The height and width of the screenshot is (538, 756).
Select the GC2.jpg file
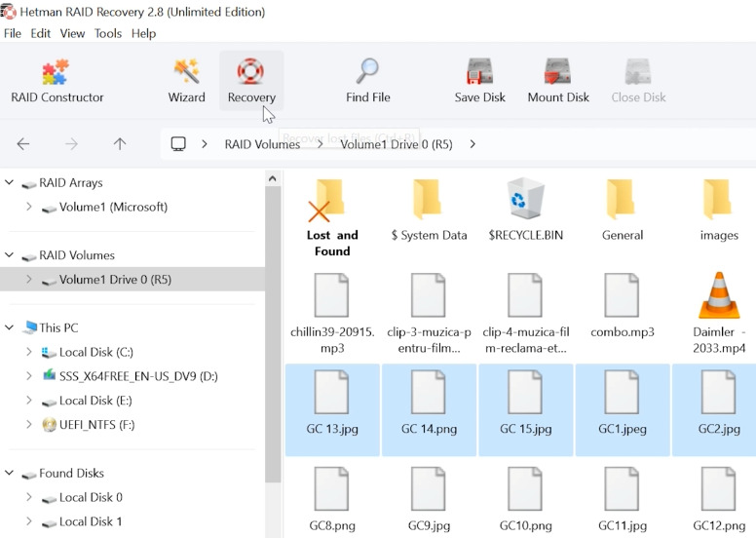pos(714,409)
